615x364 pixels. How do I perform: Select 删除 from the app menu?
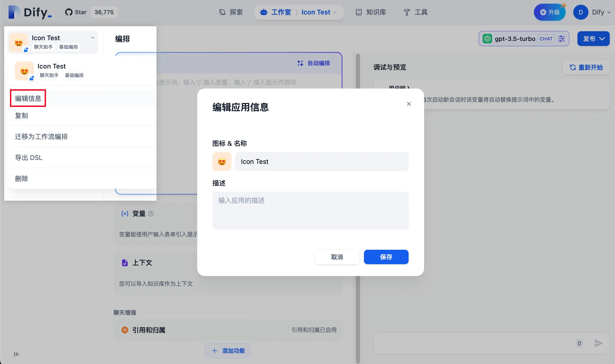pyautogui.click(x=22, y=179)
